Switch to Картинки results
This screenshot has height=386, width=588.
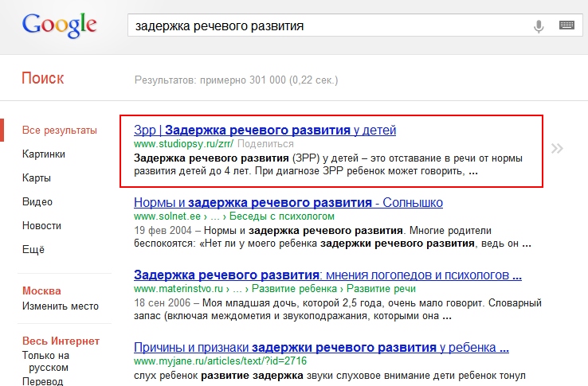44,154
